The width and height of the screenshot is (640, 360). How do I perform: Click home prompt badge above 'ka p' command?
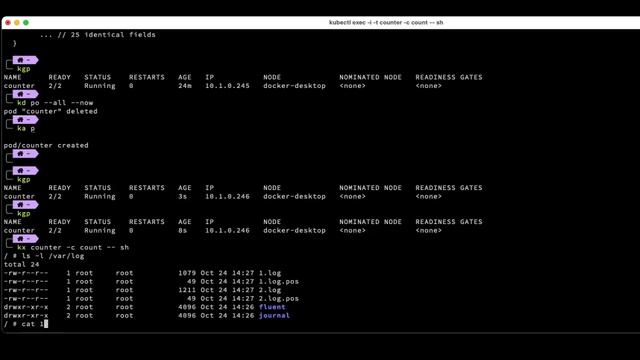click(x=25, y=120)
